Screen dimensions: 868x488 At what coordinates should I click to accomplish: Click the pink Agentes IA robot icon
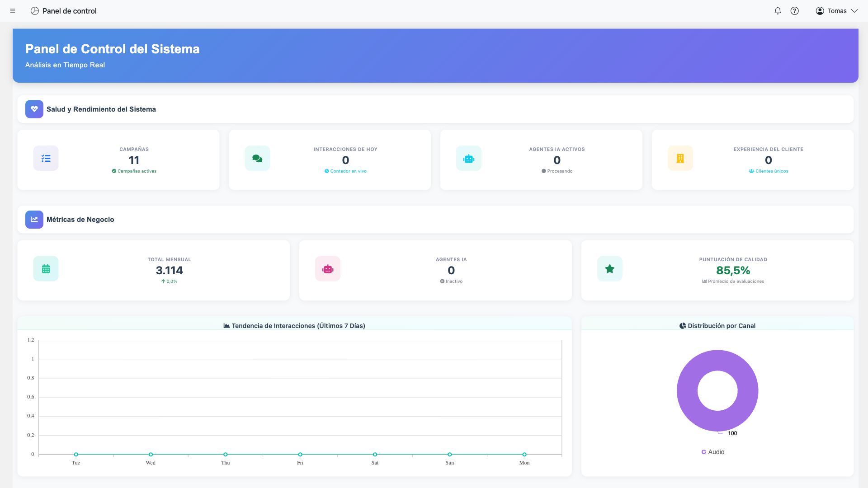click(327, 268)
